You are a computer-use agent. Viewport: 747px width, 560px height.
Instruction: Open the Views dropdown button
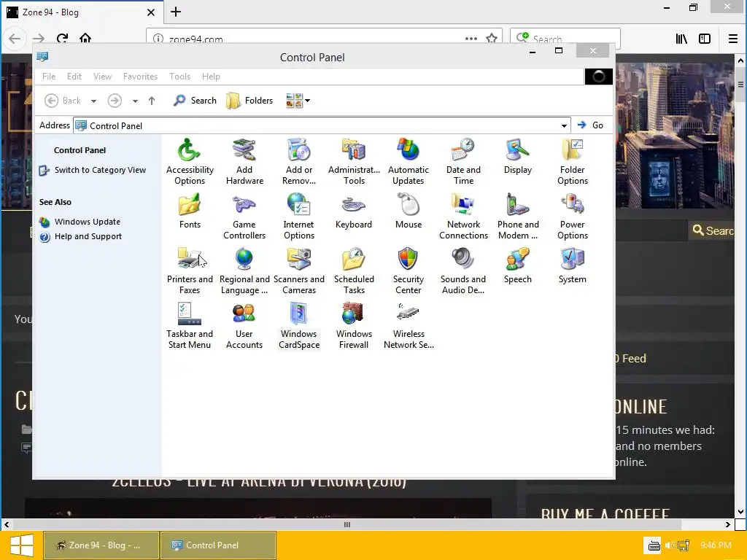[298, 101]
